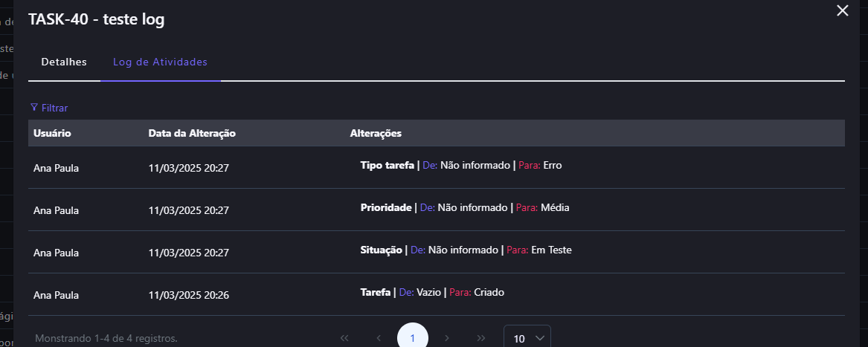Click the Mostrando 1-4 de 4 registros text
868x347 pixels.
(x=106, y=339)
